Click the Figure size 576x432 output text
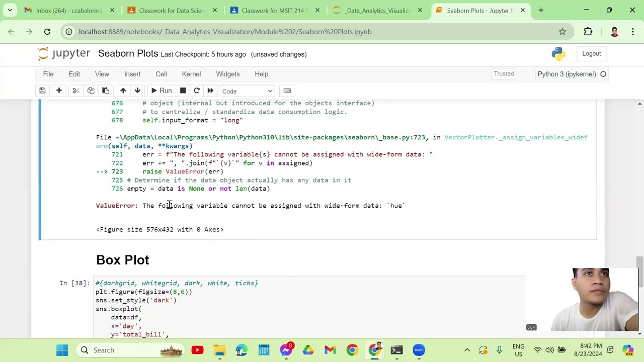644x362 pixels. 160,229
